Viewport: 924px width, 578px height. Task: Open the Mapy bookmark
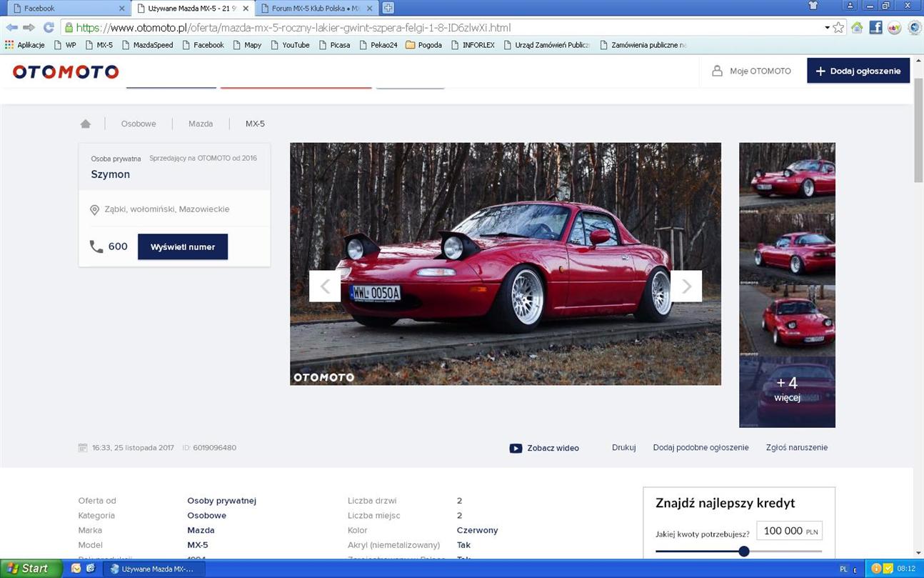click(x=247, y=45)
